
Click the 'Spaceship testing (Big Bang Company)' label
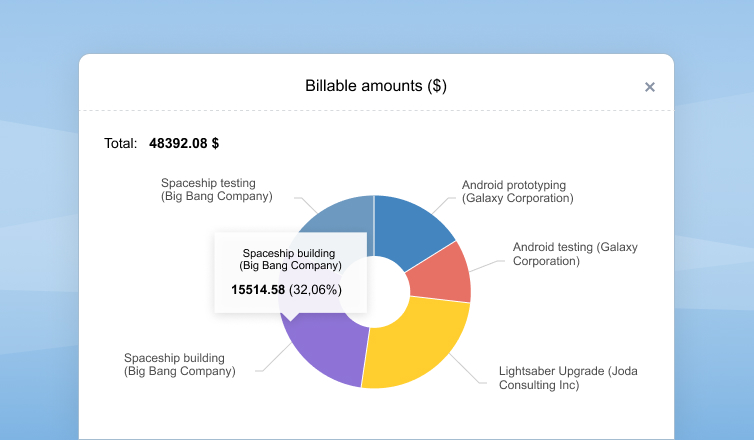click(216, 189)
